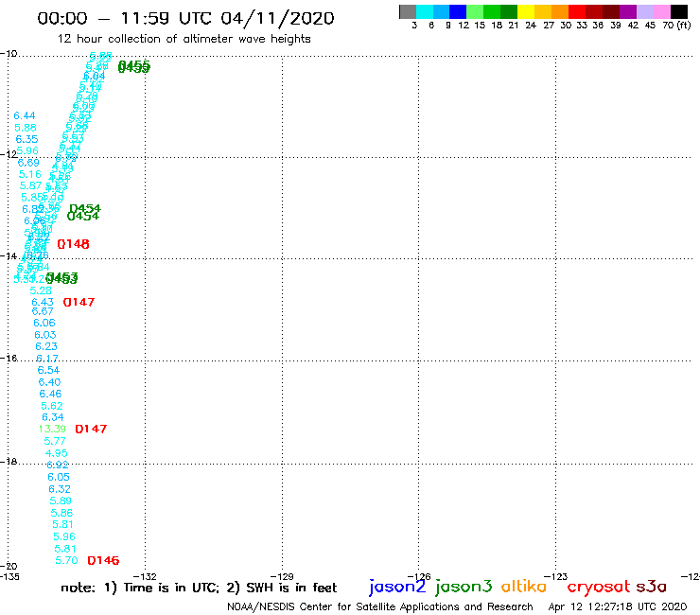Select the pink swatch in the color scale

662,11
